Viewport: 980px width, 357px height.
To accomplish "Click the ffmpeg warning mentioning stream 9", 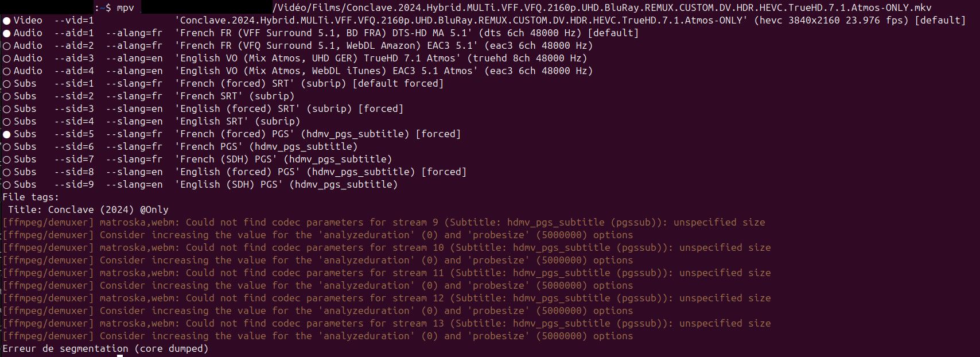I will (383, 222).
